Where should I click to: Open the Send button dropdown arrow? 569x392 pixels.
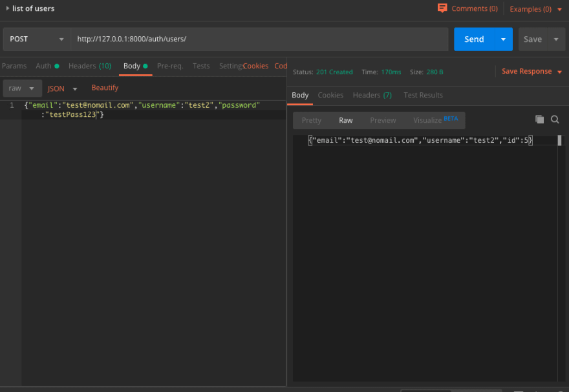coord(503,39)
